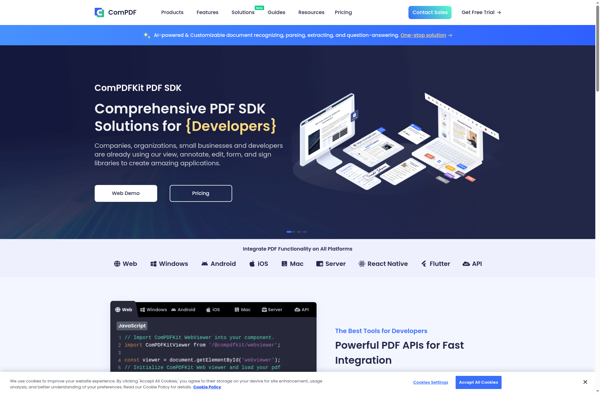
Task: Switch to the Server code tab
Action: pyautogui.click(x=272, y=310)
